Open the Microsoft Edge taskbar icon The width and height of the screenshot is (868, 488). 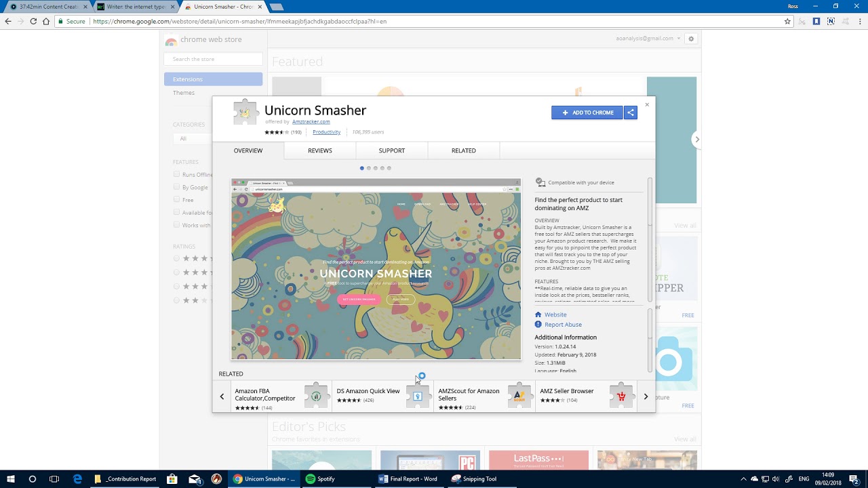78,479
